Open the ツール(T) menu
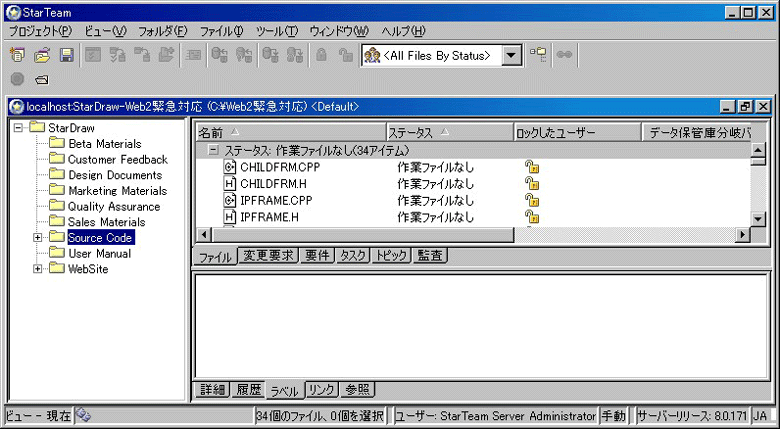 pos(277,31)
